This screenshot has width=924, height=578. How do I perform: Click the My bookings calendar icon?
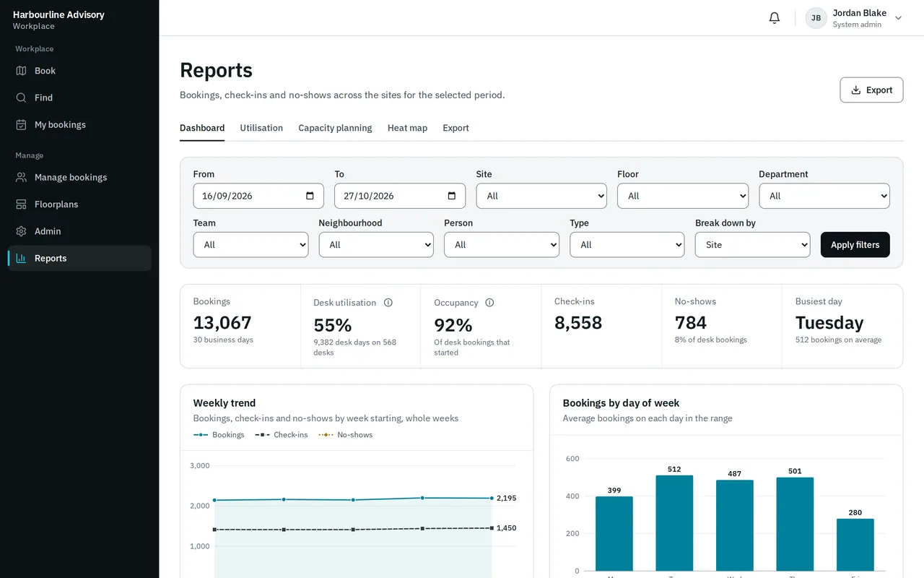tap(21, 124)
